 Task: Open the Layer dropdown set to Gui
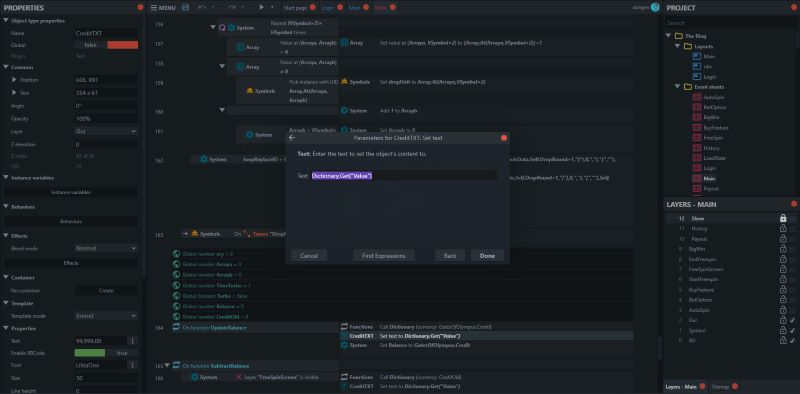click(106, 131)
